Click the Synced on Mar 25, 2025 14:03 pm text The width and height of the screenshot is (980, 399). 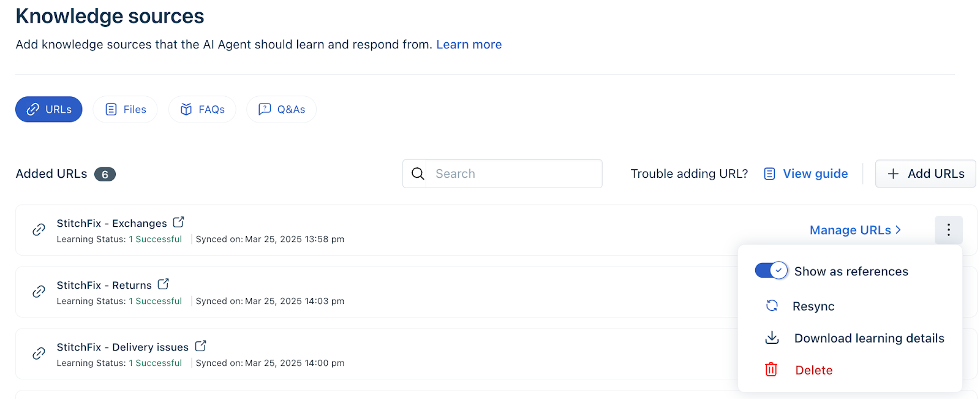(x=269, y=301)
